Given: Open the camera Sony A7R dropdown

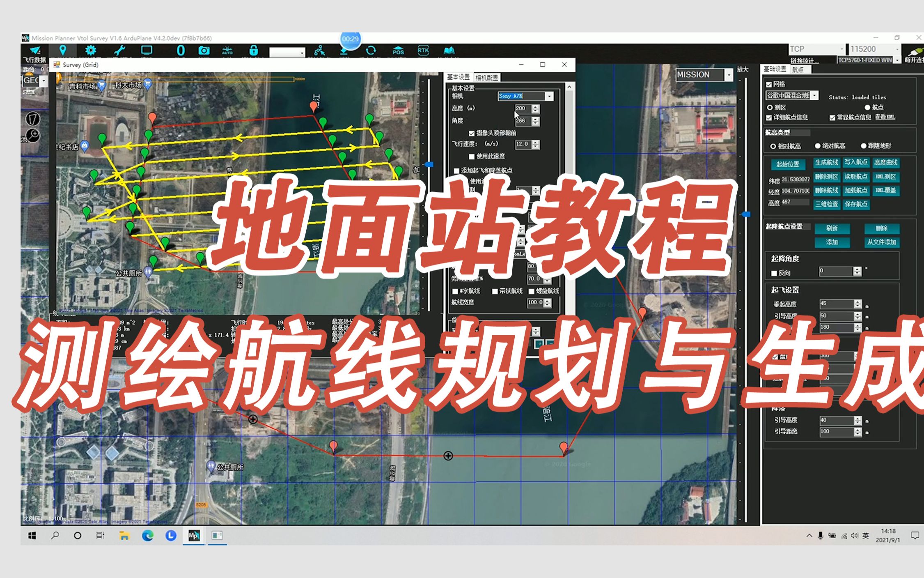Looking at the screenshot, I should pyautogui.click(x=549, y=97).
